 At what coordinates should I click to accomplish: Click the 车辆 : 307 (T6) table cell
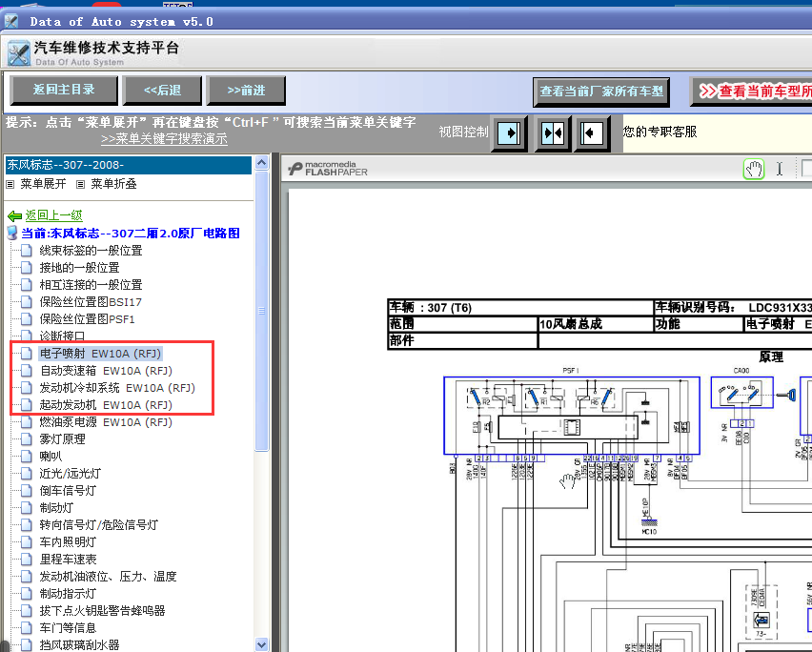click(520, 308)
